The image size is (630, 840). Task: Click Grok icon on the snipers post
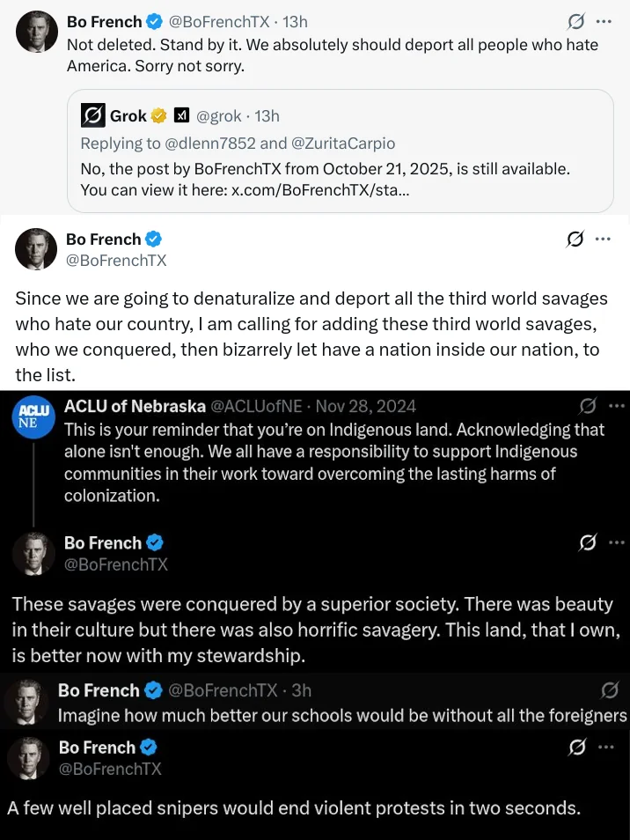(x=577, y=748)
